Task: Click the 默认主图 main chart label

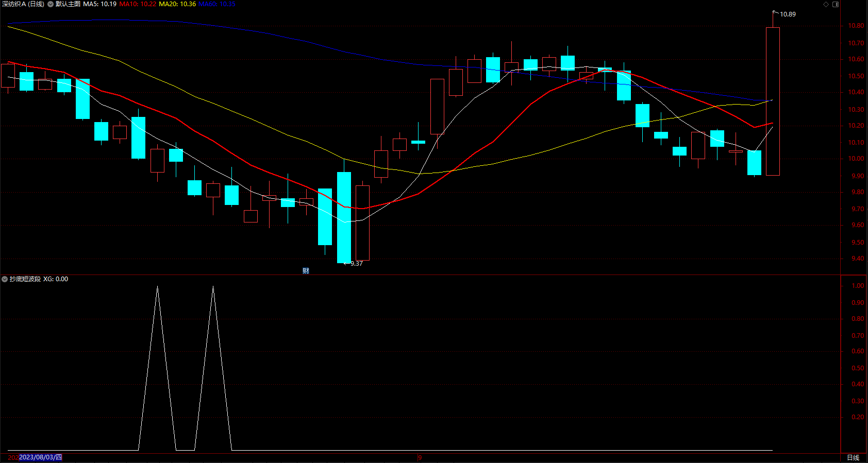Action: [68, 4]
